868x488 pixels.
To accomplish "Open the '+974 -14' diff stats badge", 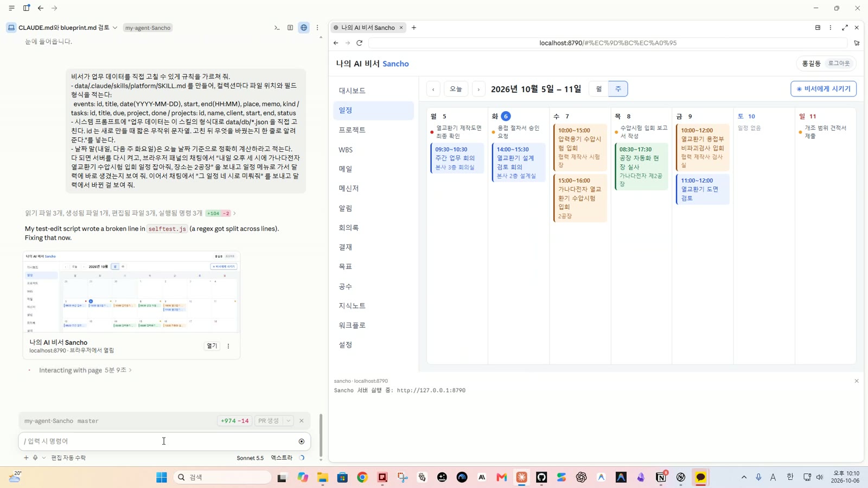I will point(234,421).
